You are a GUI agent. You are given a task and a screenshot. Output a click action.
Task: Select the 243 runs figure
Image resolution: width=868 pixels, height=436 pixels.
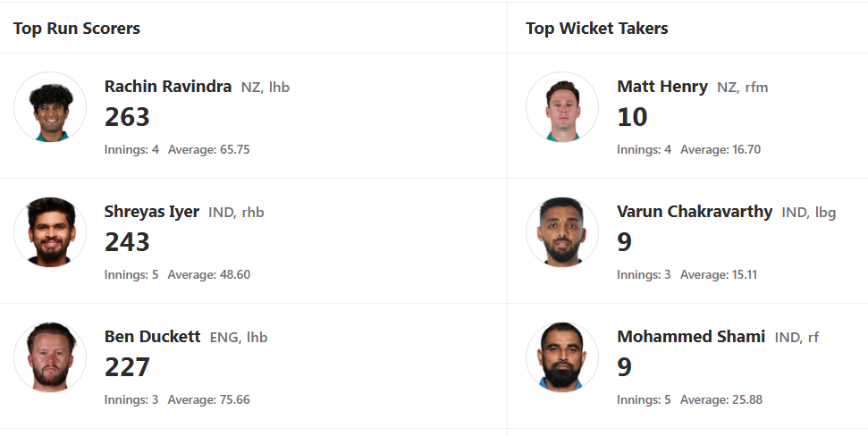[x=127, y=242]
